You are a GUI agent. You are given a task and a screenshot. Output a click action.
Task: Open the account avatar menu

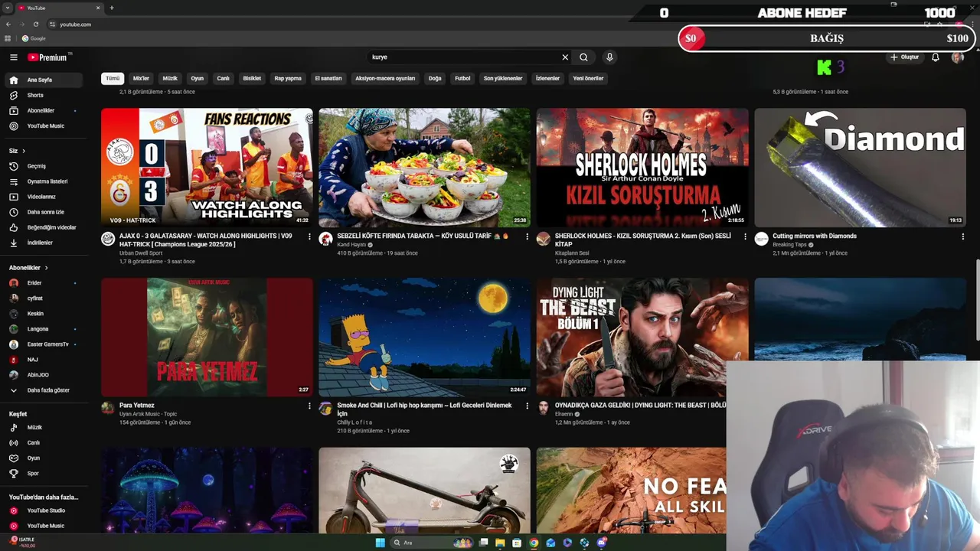click(x=957, y=57)
